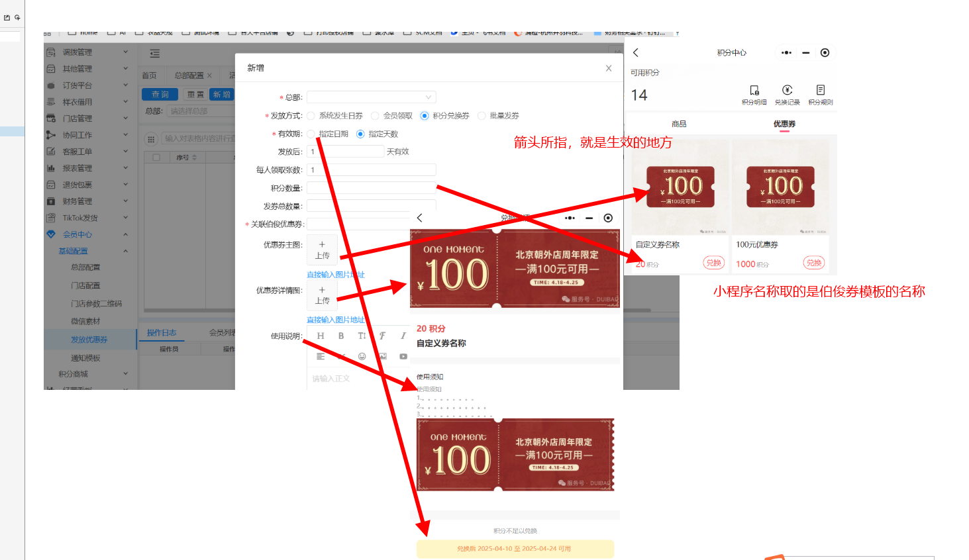The height and width of the screenshot is (560, 969).
Task: Choose the 指定日期 validity radio option
Action: (x=311, y=134)
